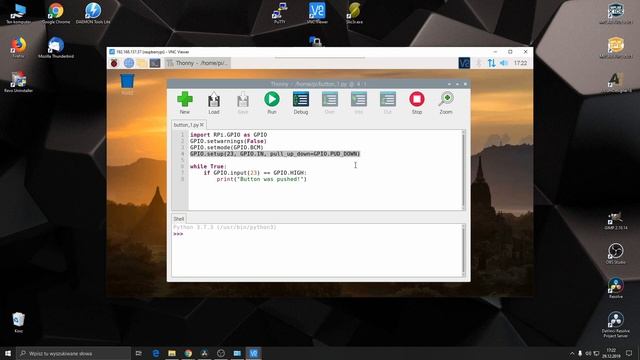Open the Raspberry Pi file manager icon
The width and height of the screenshot is (640, 360).
[142, 63]
